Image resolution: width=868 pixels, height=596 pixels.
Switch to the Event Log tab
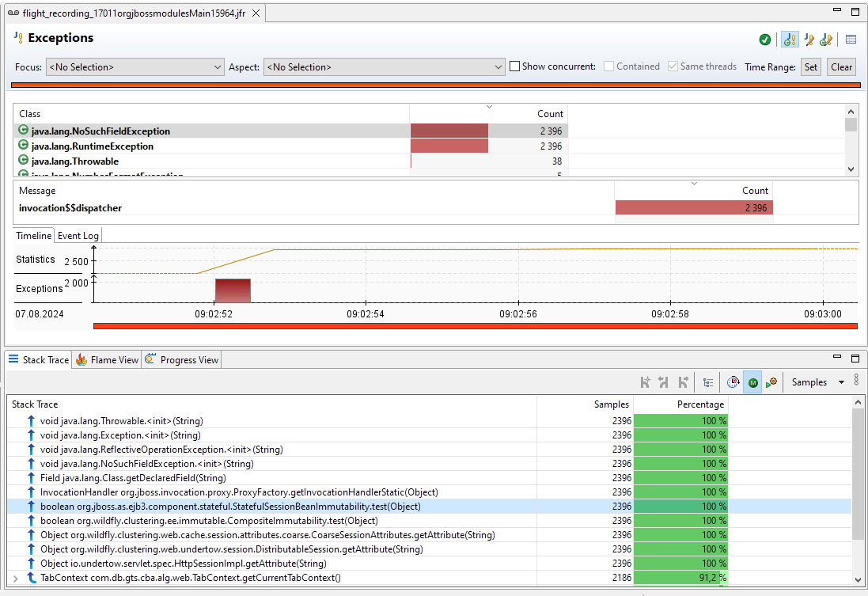tap(78, 236)
